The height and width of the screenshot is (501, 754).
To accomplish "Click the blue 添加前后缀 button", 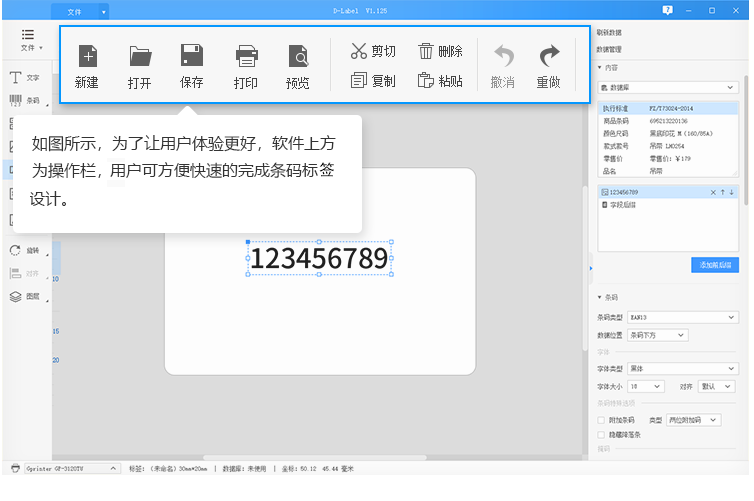I will click(714, 265).
